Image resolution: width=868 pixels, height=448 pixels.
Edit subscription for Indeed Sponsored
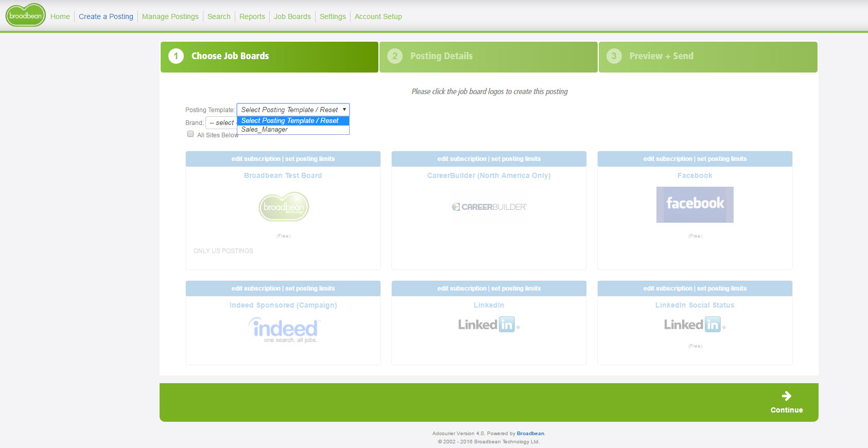click(x=256, y=289)
